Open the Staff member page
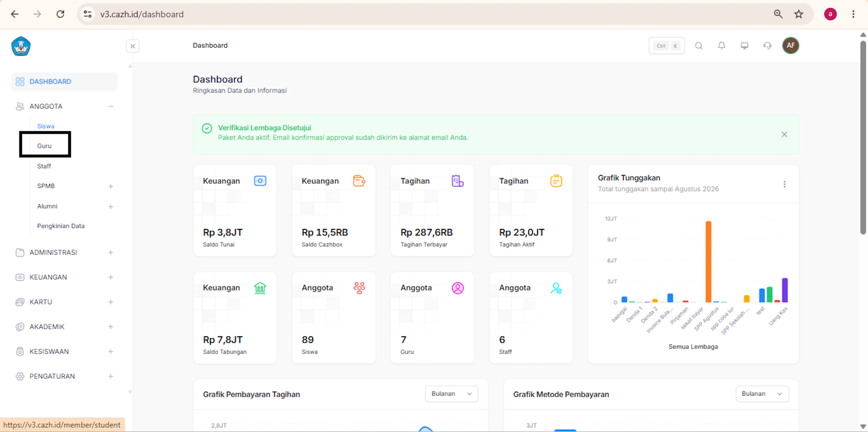The image size is (868, 432). 44,166
